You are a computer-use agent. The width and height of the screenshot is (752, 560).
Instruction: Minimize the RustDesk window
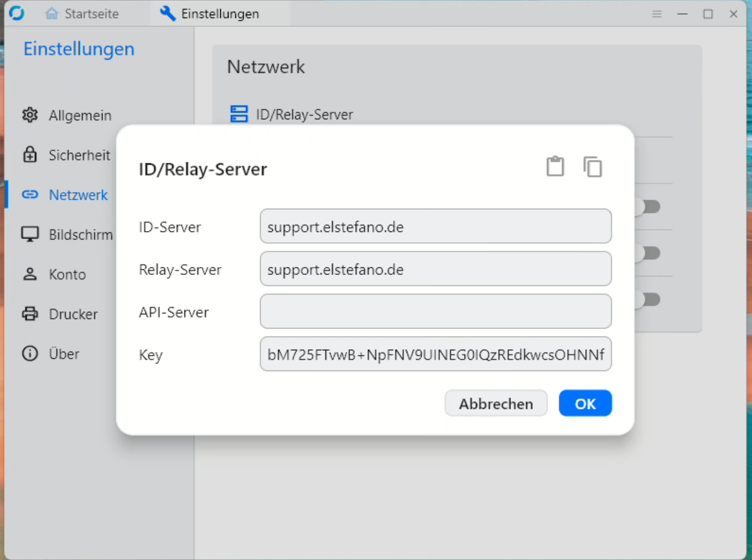(682, 14)
